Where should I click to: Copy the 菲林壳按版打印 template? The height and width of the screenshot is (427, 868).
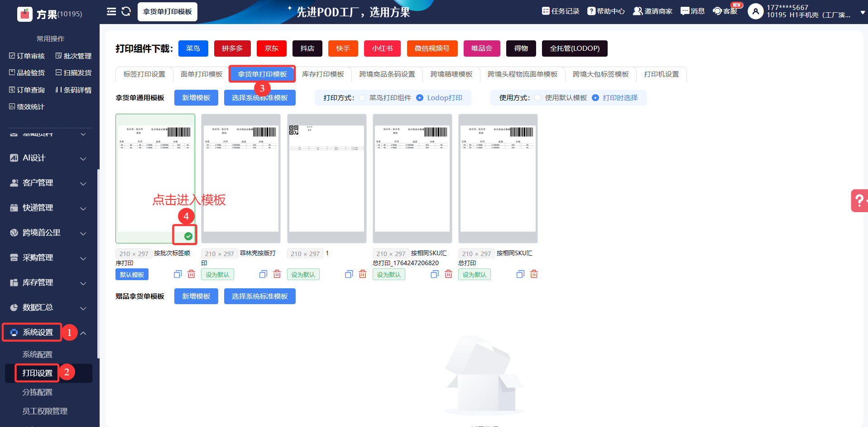263,274
